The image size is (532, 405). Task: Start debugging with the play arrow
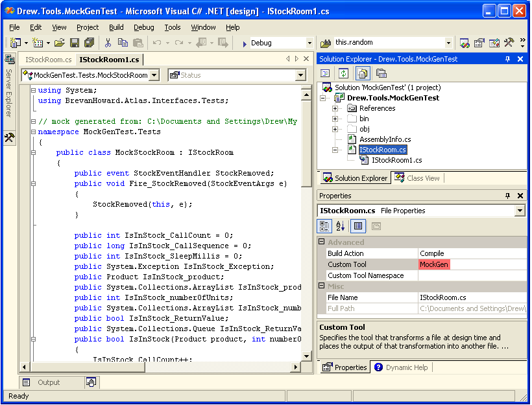coord(245,43)
